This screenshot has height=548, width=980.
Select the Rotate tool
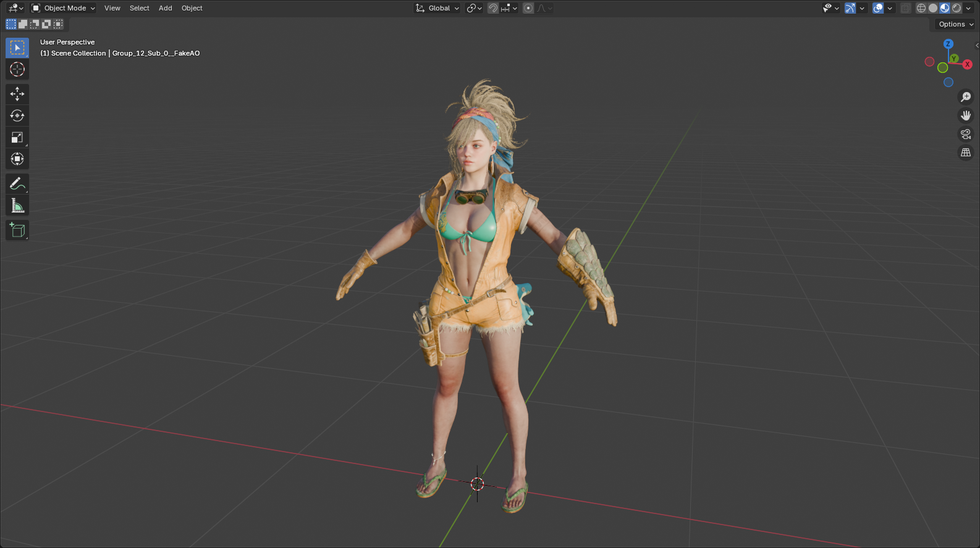[17, 116]
